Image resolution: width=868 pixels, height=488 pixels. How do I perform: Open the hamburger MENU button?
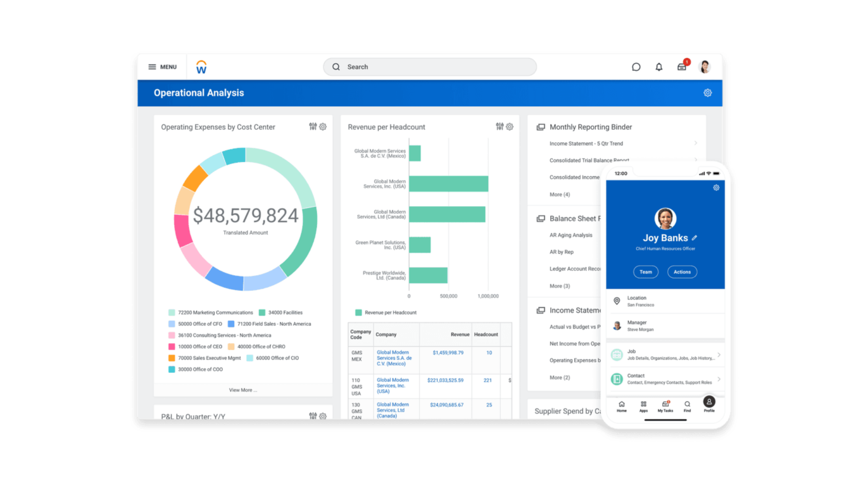(162, 67)
